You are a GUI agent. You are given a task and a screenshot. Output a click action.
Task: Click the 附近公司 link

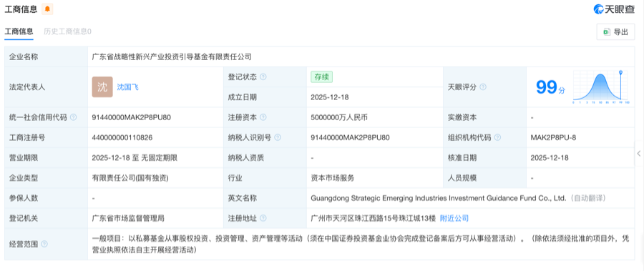click(x=454, y=218)
